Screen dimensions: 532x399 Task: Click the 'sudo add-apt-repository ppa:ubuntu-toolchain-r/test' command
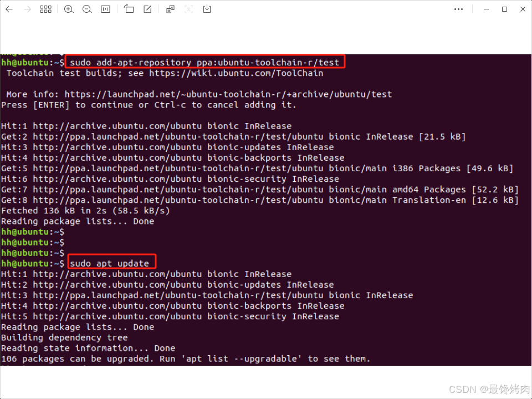[x=204, y=63]
